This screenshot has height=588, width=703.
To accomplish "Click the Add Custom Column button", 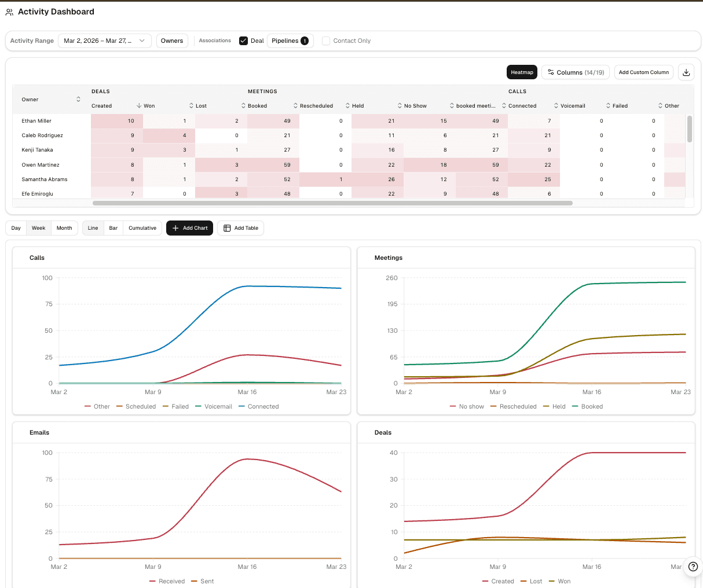I will tap(643, 72).
